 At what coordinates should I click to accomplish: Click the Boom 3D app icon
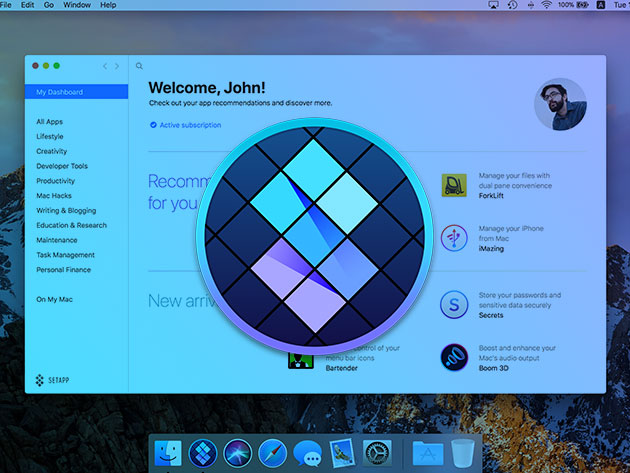pyautogui.click(x=454, y=357)
